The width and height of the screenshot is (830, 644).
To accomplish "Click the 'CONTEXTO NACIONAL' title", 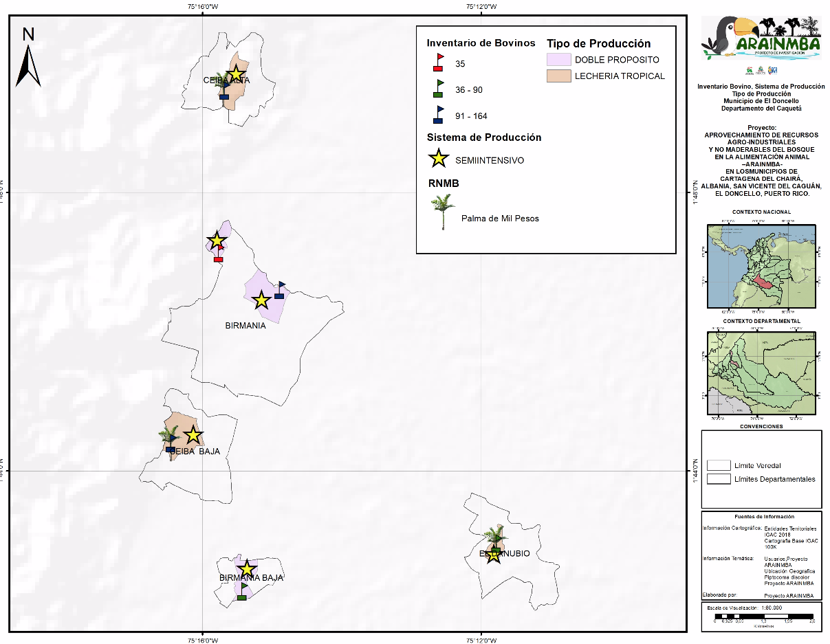I will click(x=761, y=212).
